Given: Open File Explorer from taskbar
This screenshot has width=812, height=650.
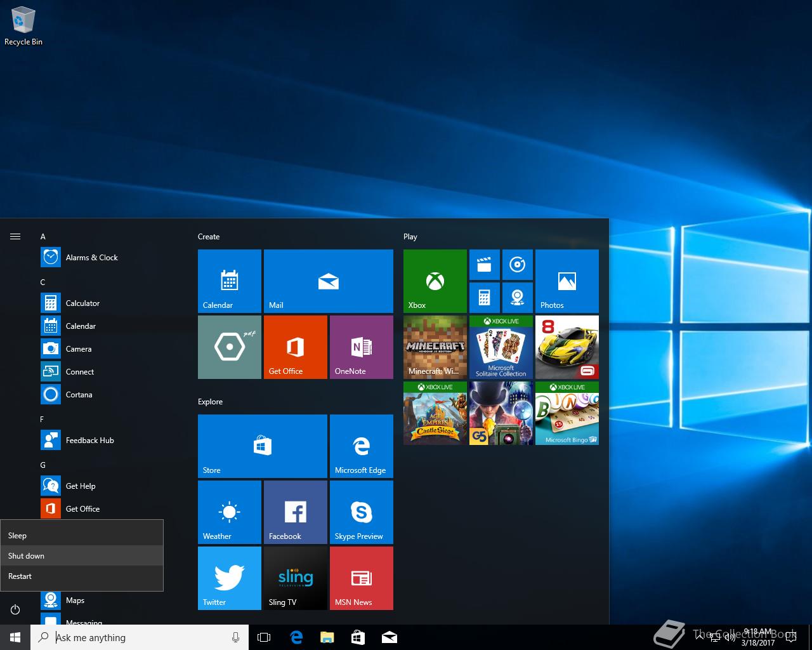Looking at the screenshot, I should (x=327, y=637).
